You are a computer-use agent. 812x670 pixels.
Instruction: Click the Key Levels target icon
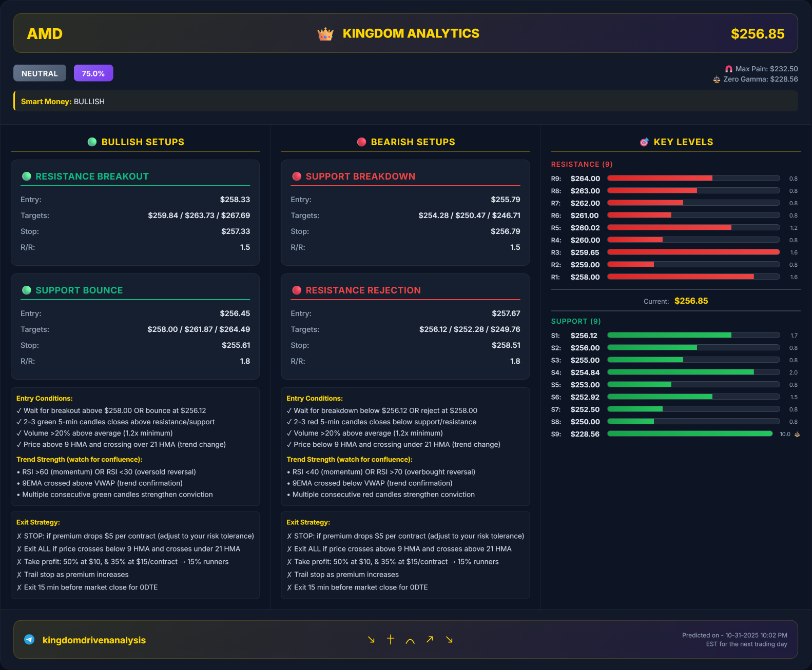[x=644, y=142]
